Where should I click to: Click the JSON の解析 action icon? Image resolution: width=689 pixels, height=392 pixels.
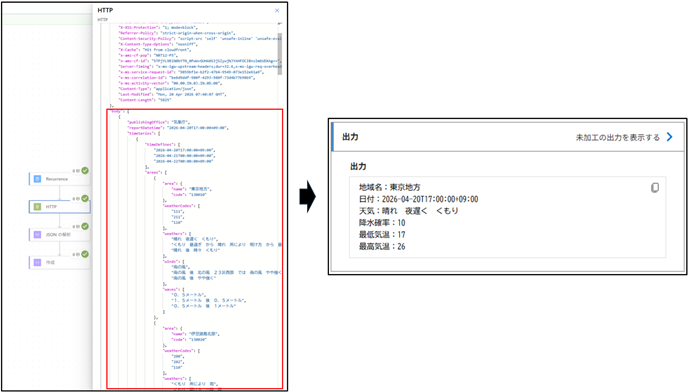[x=37, y=235]
